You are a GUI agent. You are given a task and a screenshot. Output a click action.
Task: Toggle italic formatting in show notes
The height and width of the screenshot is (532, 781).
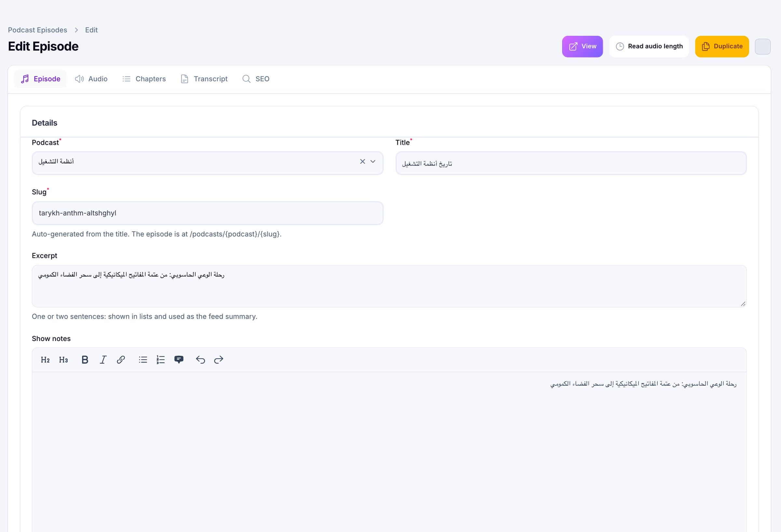103,360
